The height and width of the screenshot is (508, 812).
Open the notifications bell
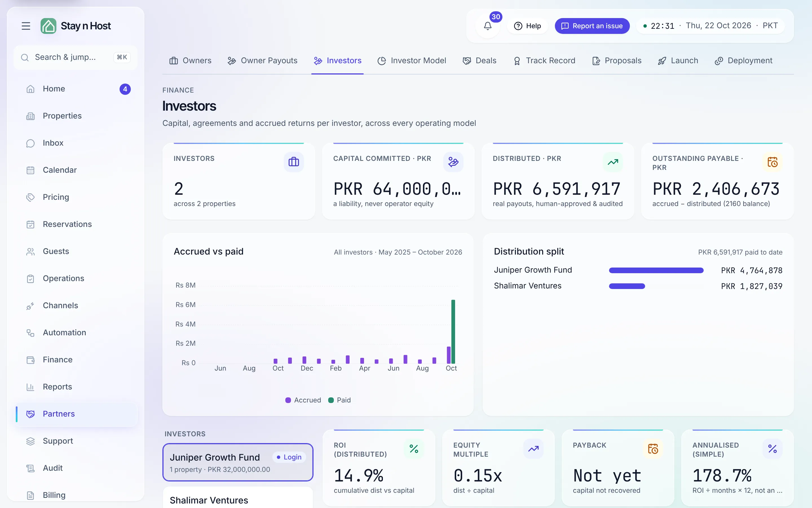coord(487,26)
